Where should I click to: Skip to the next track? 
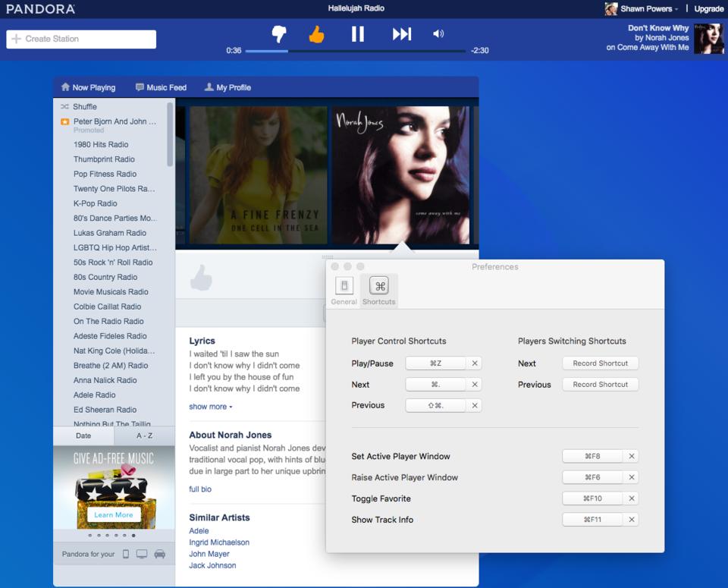pyautogui.click(x=401, y=34)
